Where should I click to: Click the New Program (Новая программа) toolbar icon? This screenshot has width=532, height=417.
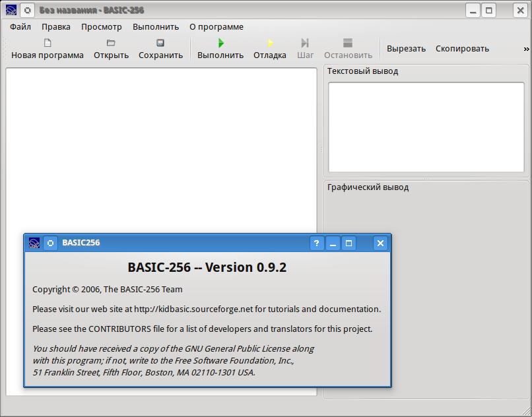pyautogui.click(x=48, y=43)
